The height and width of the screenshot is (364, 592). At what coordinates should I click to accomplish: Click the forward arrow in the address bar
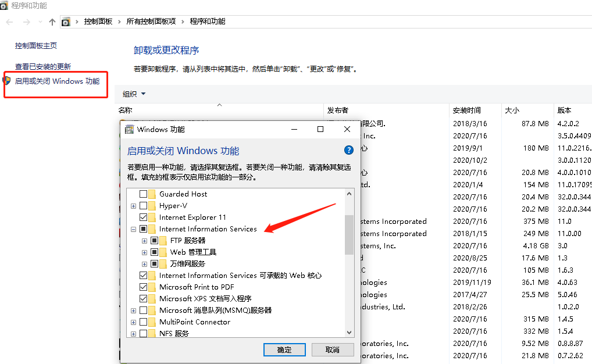(26, 22)
